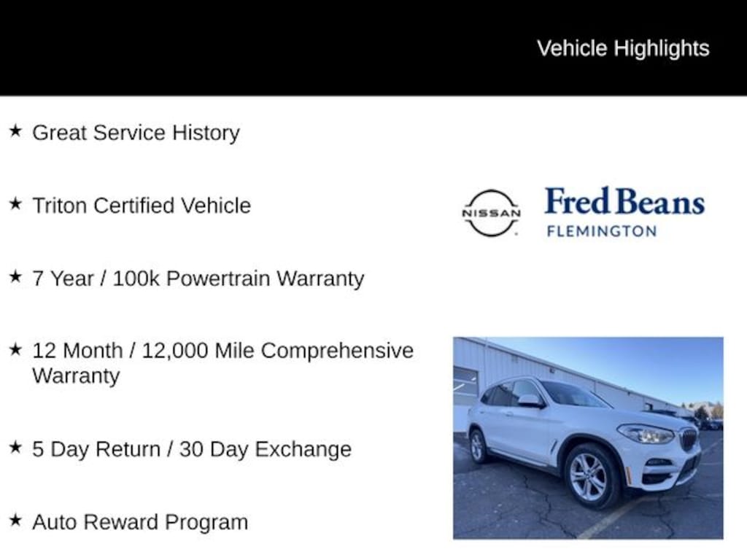Click the SUV's headlight in the photo
Screen dimensions: 747x560
point(646,435)
